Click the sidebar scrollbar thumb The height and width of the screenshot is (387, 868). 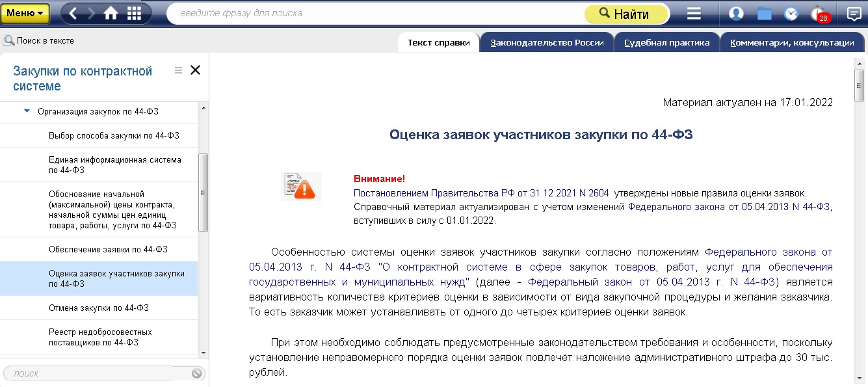pos(203,193)
